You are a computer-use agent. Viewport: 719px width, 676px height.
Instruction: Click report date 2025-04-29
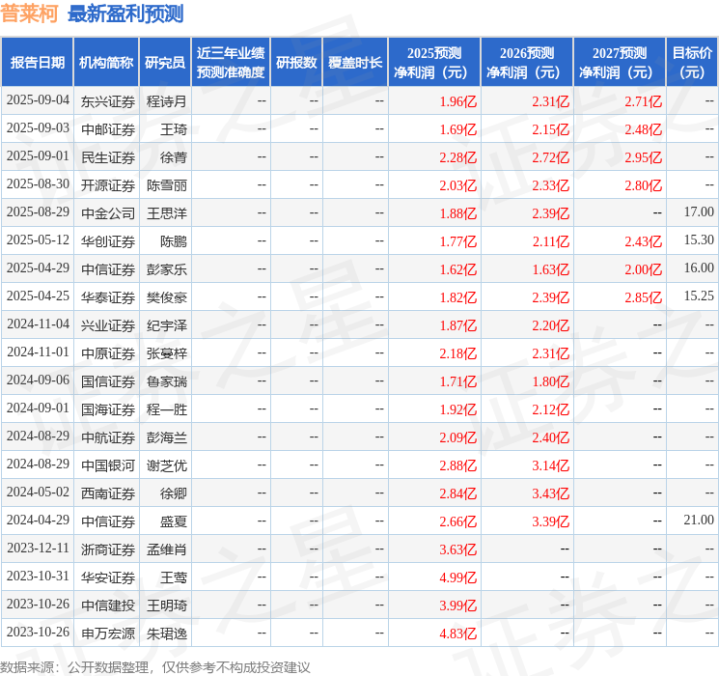pos(38,268)
